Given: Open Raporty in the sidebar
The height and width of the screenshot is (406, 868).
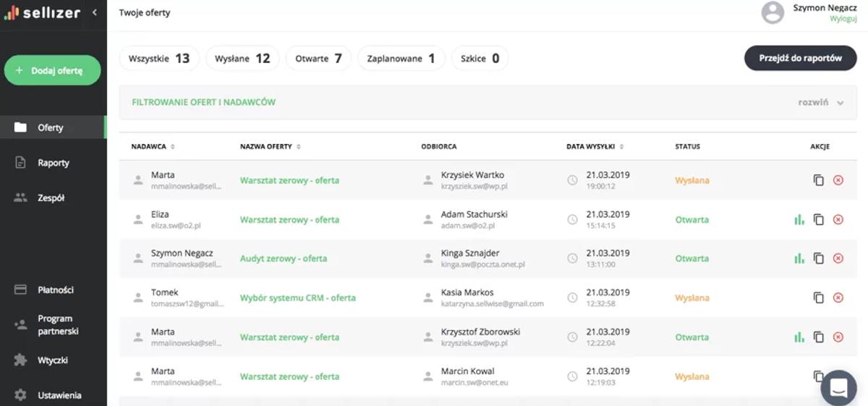Looking at the screenshot, I should tap(54, 163).
